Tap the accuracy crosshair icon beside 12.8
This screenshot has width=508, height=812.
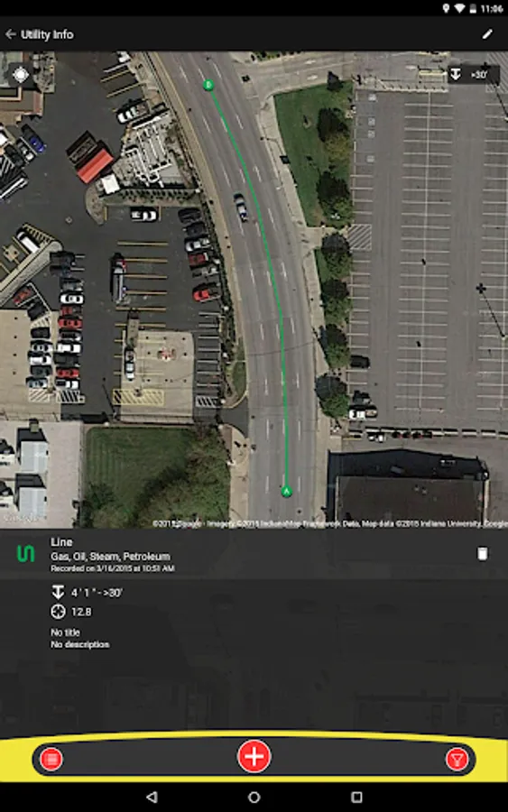point(58,612)
